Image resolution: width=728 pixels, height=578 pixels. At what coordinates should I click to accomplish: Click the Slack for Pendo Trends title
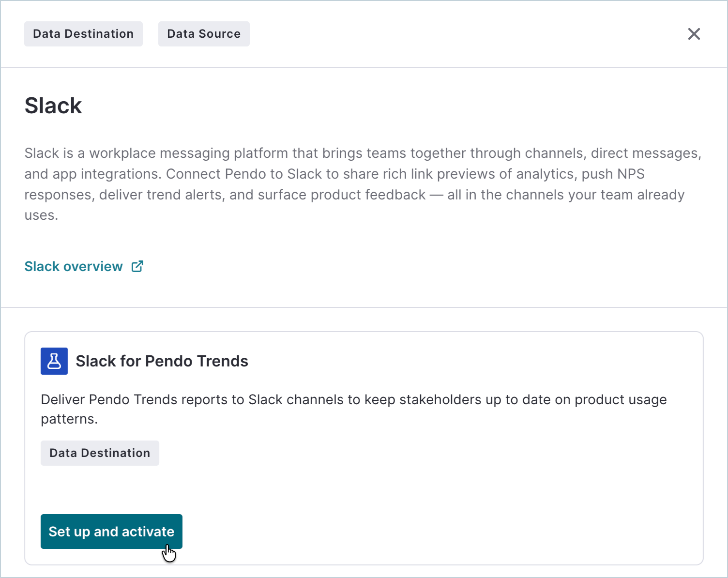(x=162, y=361)
